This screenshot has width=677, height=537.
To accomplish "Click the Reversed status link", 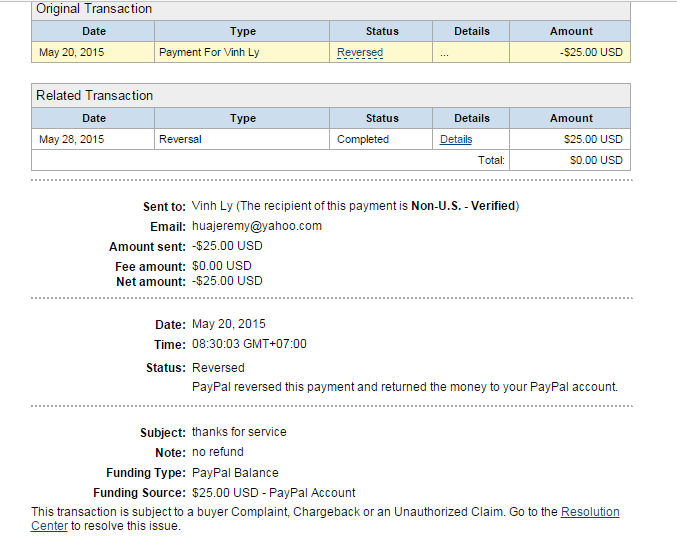I will coord(360,52).
